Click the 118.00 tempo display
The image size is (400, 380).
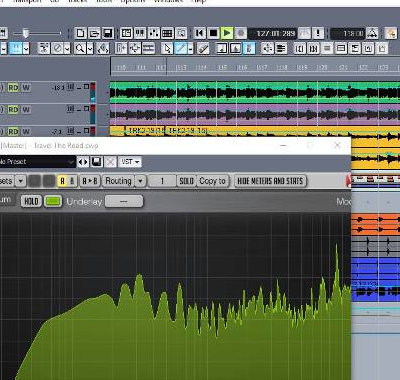tap(347, 34)
